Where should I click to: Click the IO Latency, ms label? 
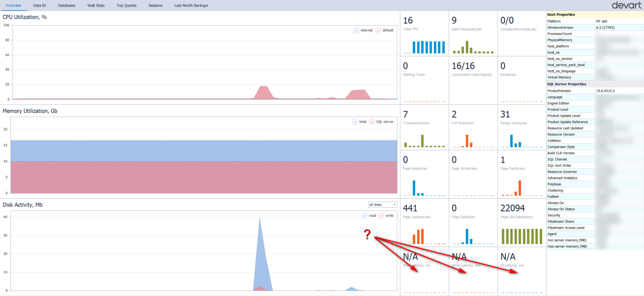[x=512, y=266]
